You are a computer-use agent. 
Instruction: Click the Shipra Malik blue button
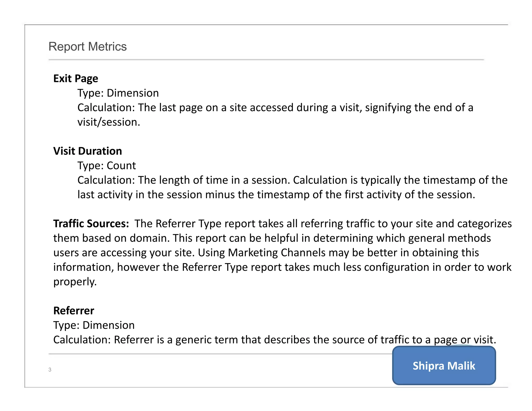(444, 366)
